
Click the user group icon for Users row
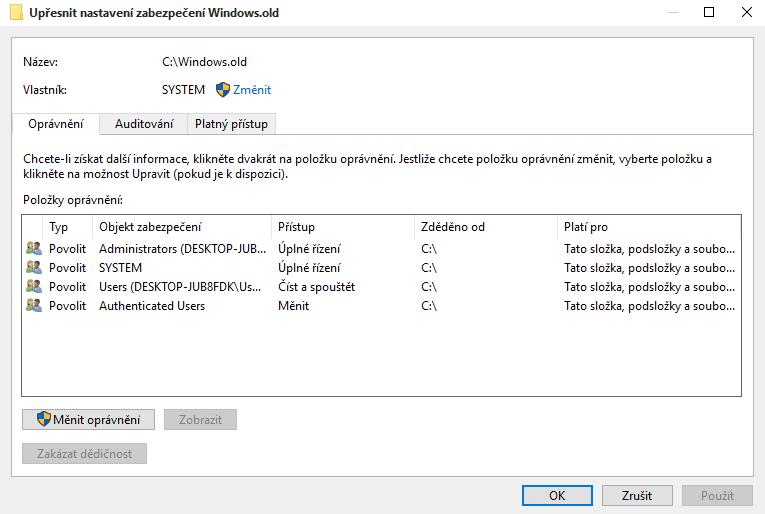(x=34, y=286)
